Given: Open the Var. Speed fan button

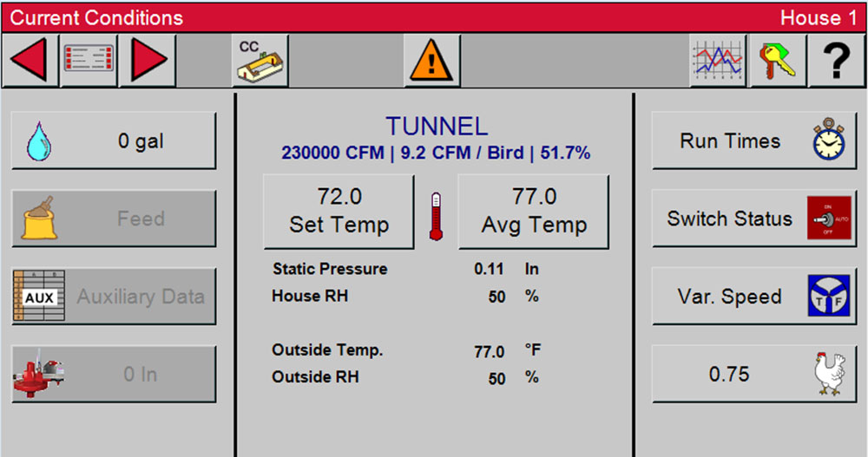Looking at the screenshot, I should pos(747,297).
